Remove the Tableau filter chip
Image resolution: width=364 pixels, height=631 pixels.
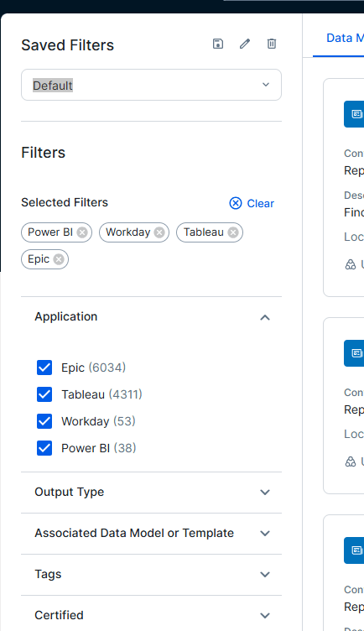pyautogui.click(x=233, y=232)
